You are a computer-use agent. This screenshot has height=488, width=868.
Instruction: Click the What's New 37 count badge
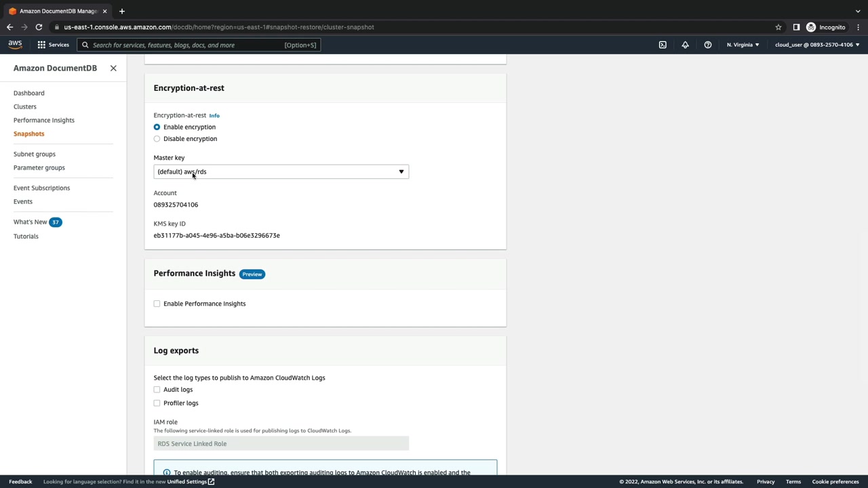(56, 222)
